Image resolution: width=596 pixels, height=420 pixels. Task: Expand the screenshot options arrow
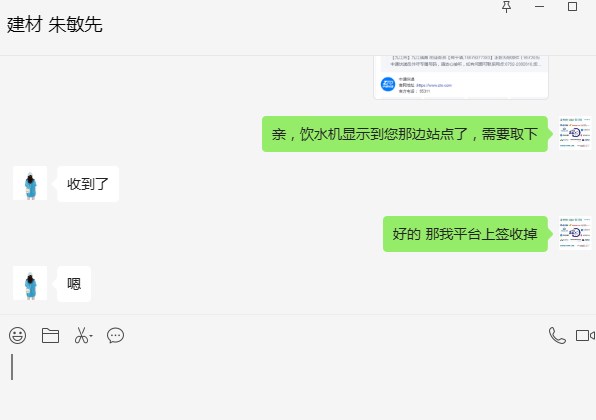click(91, 336)
